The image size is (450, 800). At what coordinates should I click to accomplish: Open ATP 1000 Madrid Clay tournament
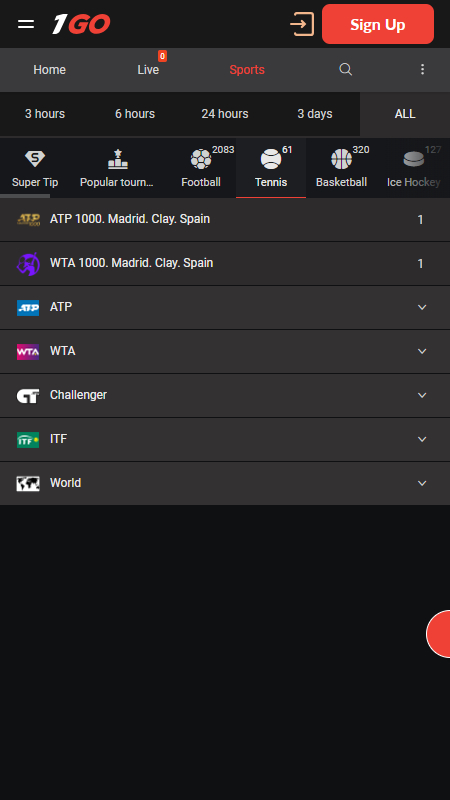click(x=225, y=219)
